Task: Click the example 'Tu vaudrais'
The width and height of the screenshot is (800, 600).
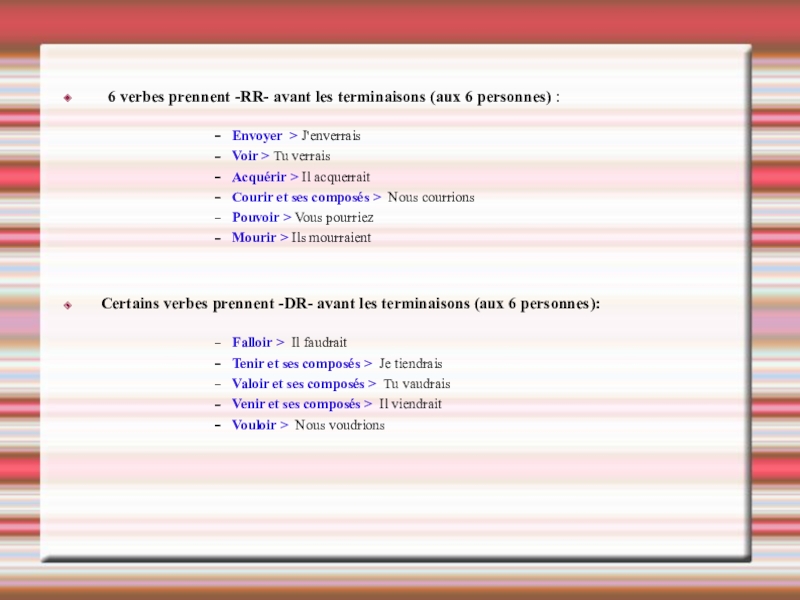Action: click(x=417, y=384)
